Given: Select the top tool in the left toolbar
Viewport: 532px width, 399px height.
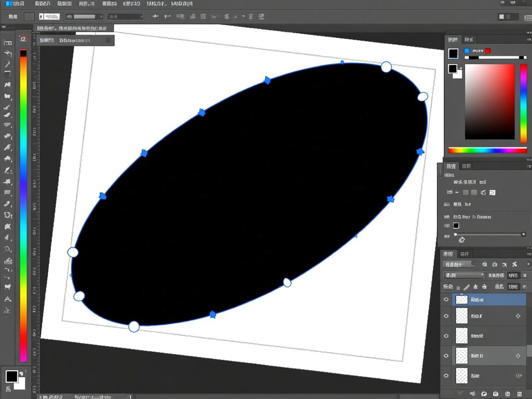Looking at the screenshot, I should coord(7,42).
